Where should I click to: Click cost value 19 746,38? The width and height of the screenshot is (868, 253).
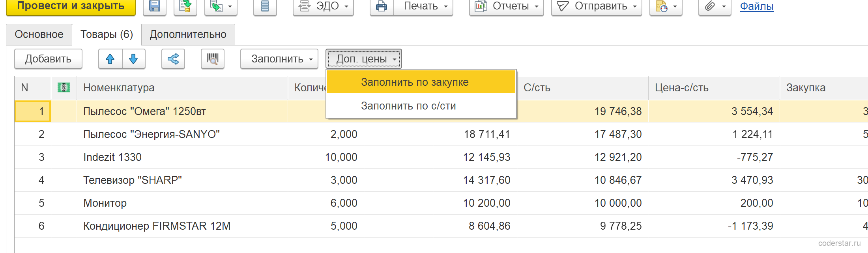click(x=618, y=111)
